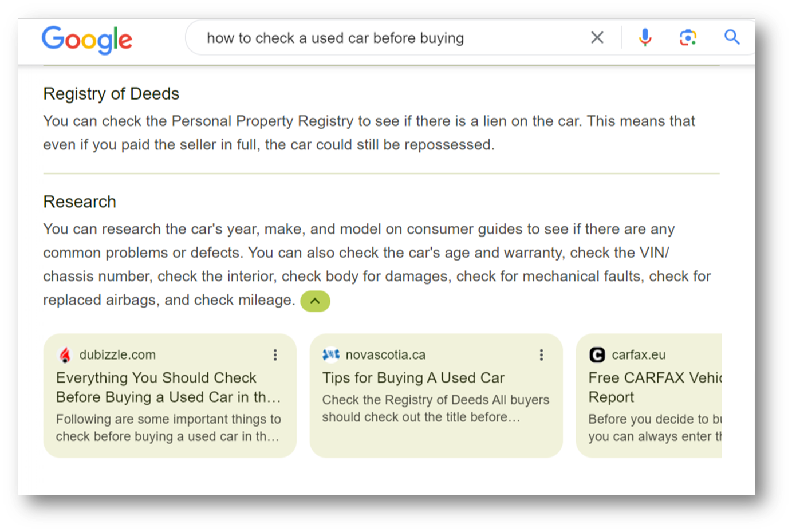Viewport: 792px width, 532px height.
Task: Collapse the overview with green chevron
Action: point(315,301)
